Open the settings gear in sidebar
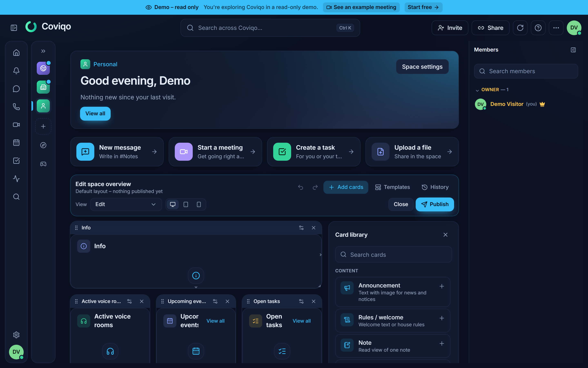Viewport: 588px width, 368px height. coord(16,335)
